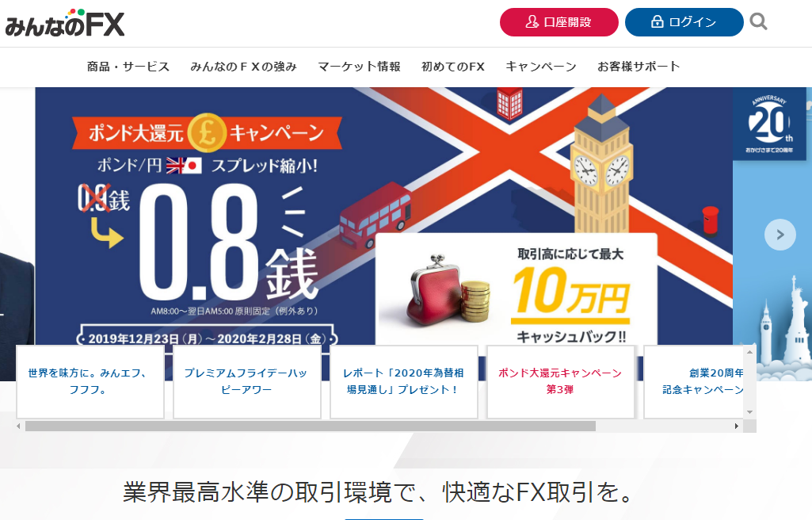Select the レポート「2020年為替相場見通し」 card
The height and width of the screenshot is (520, 812).
pyautogui.click(x=403, y=381)
